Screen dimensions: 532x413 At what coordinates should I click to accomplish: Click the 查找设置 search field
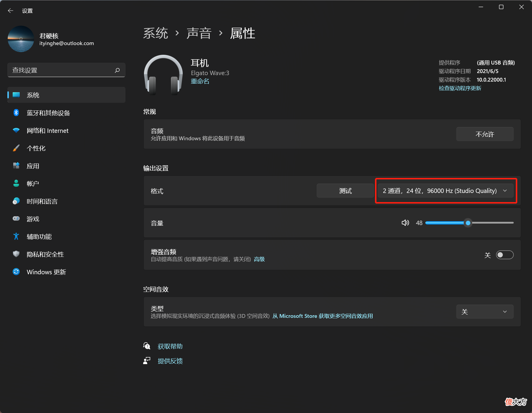[x=67, y=70]
